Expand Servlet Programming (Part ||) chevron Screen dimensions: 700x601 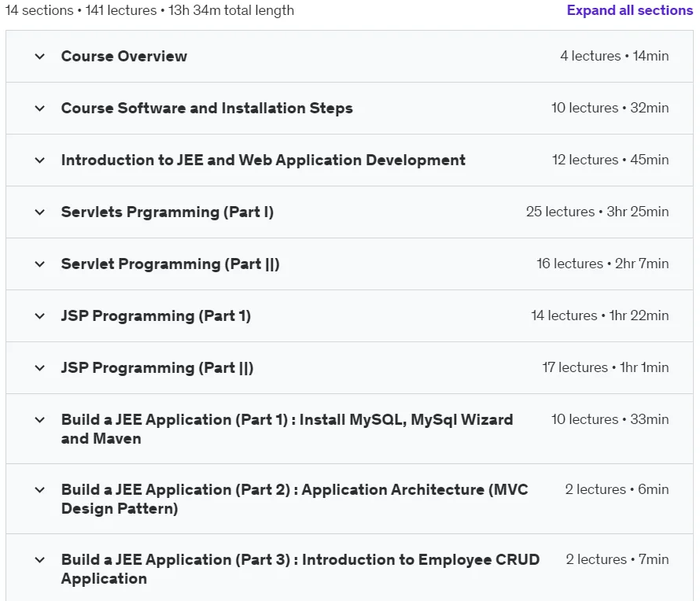tap(40, 264)
